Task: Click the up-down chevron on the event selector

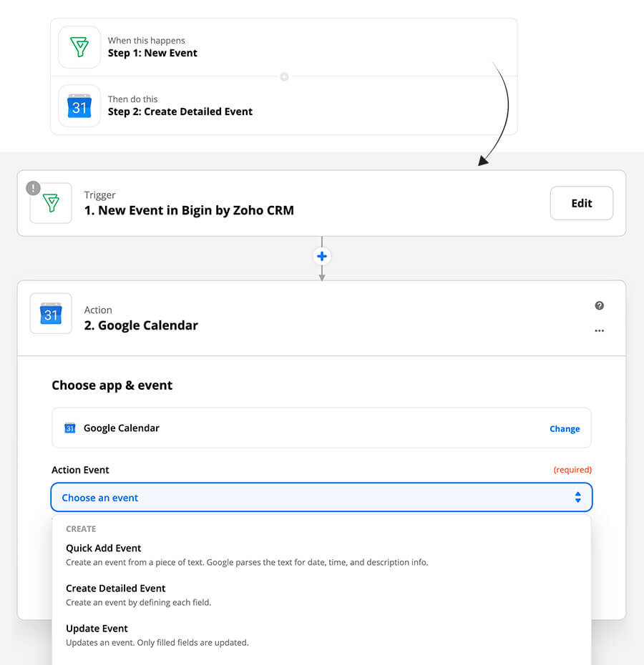Action: (x=577, y=497)
